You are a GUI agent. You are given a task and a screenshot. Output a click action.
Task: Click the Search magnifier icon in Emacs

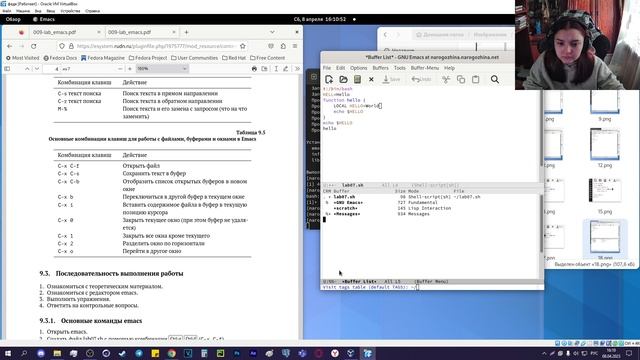(x=495, y=79)
